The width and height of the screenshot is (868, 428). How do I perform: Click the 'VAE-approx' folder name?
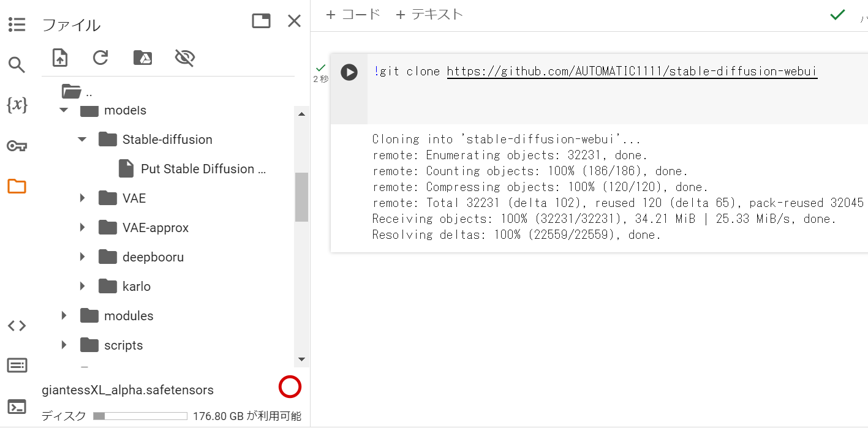156,228
